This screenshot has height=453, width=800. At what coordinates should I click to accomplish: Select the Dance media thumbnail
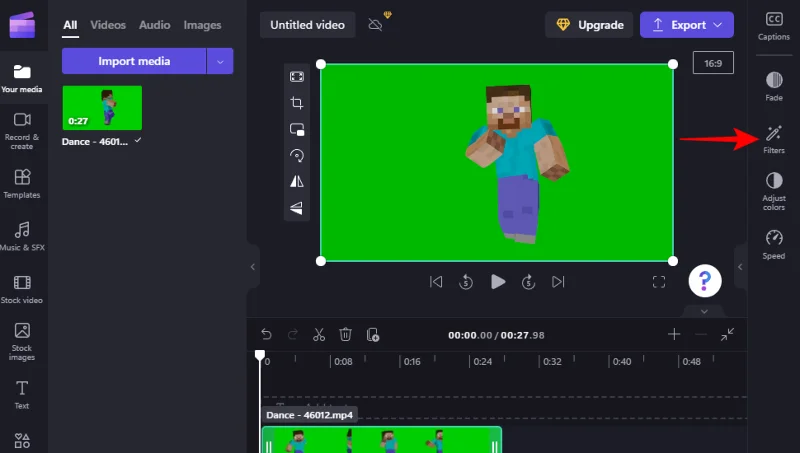(x=102, y=108)
